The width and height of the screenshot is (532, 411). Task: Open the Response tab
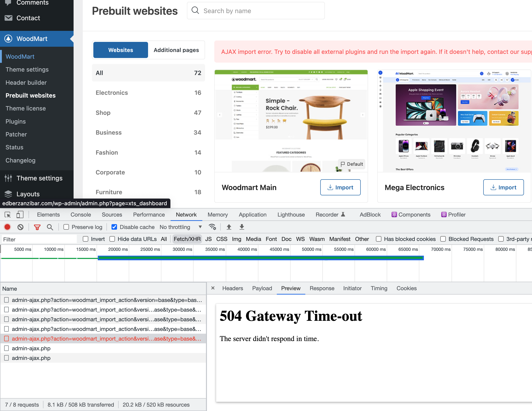pyautogui.click(x=322, y=288)
